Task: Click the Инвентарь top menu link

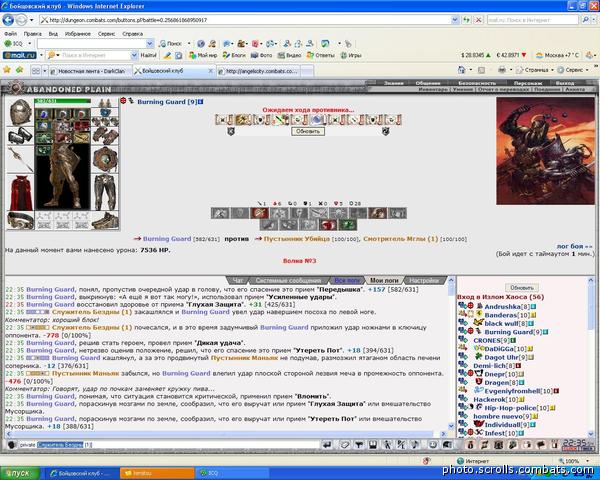Action: coord(433,89)
